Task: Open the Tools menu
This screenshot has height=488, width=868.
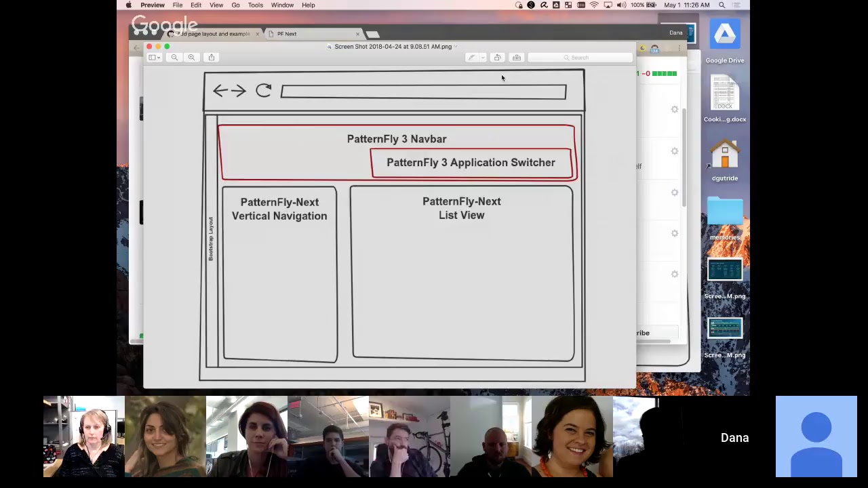Action: pos(255,5)
